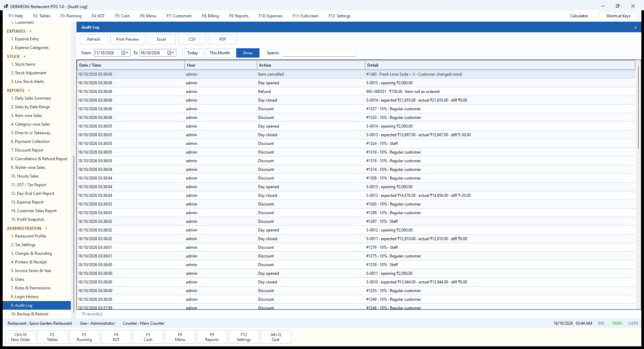This screenshot has width=644, height=349.
Task: Collapse the REPORTS section
Action: pos(29,91)
